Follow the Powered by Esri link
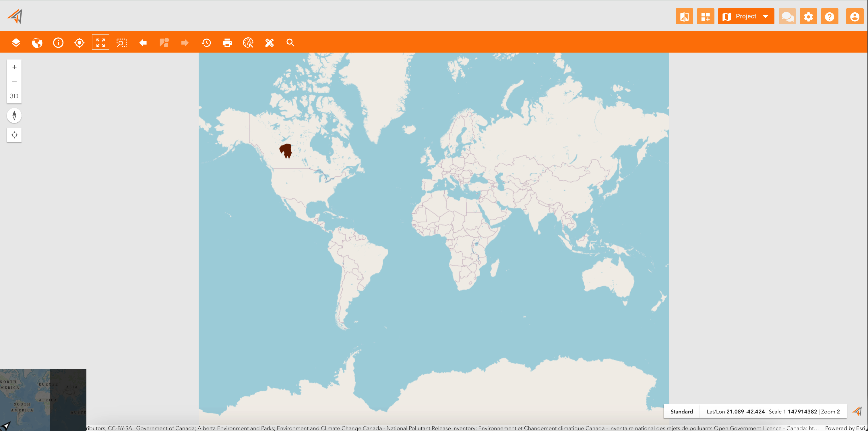868x431 pixels. (845, 428)
